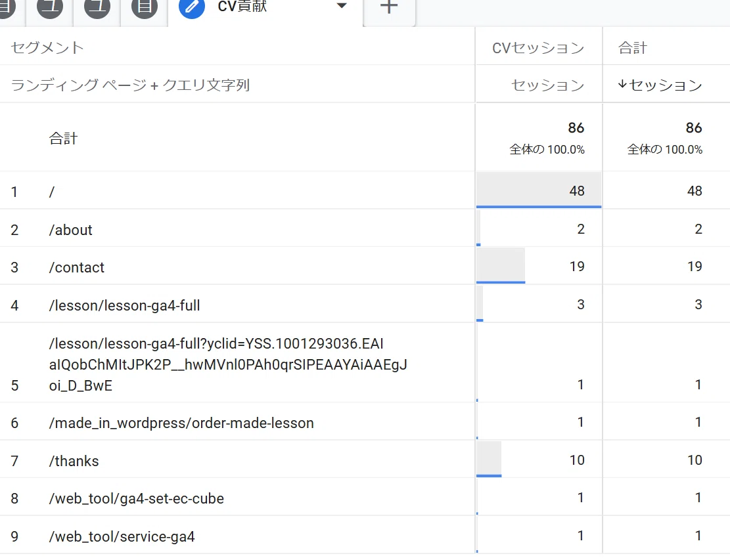Click the セグメント label

pos(47,48)
